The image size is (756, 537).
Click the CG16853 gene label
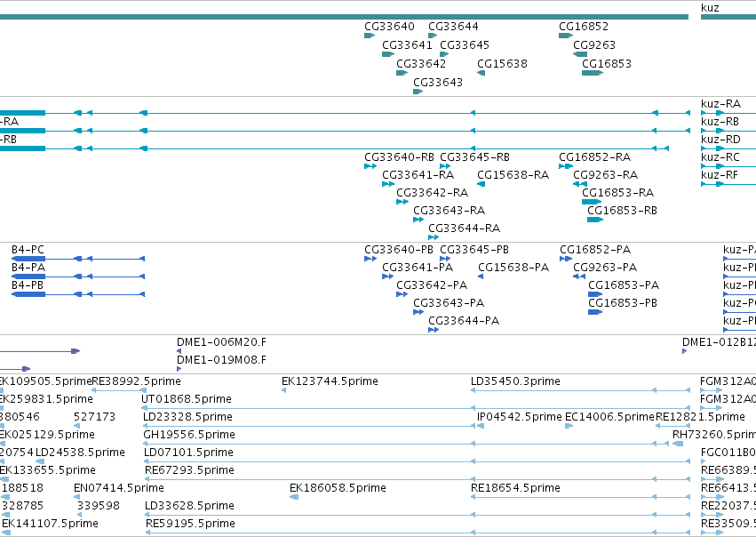tap(607, 64)
